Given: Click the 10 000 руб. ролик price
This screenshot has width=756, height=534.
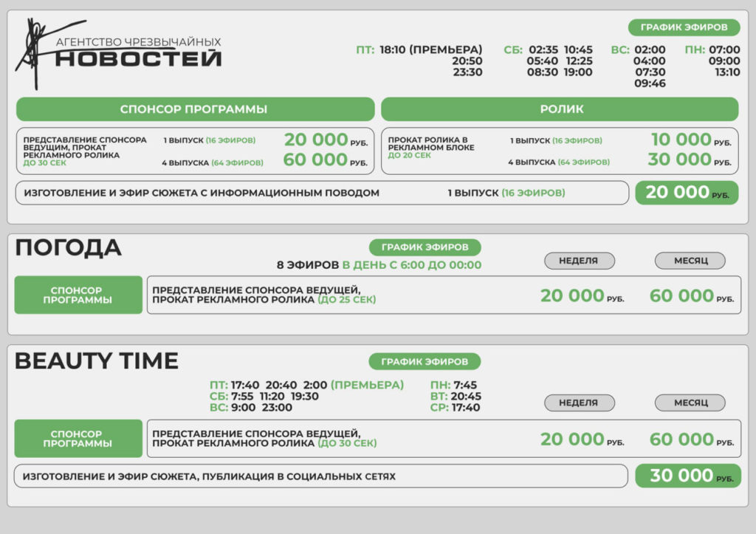Looking at the screenshot, I should pyautogui.click(x=690, y=140).
